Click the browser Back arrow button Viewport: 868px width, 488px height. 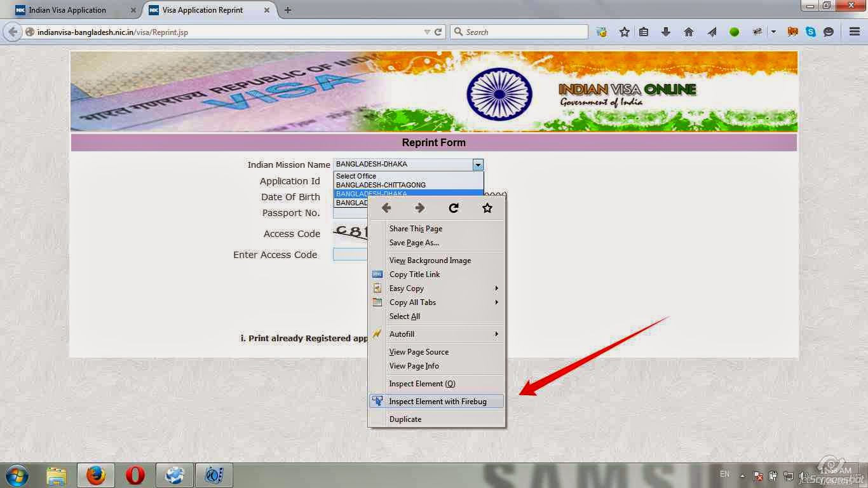[13, 32]
